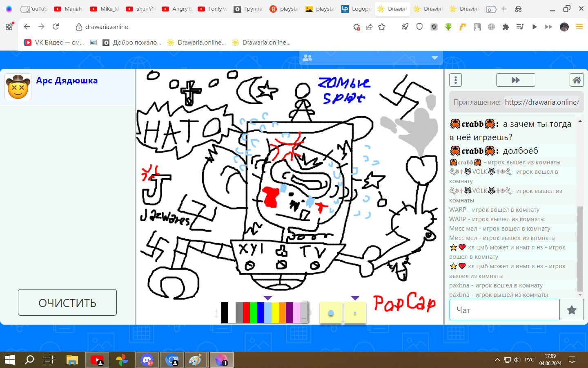This screenshot has height=368, width=588.
Task: Switch to the Angry B YouTube tab
Action: pos(176,9)
